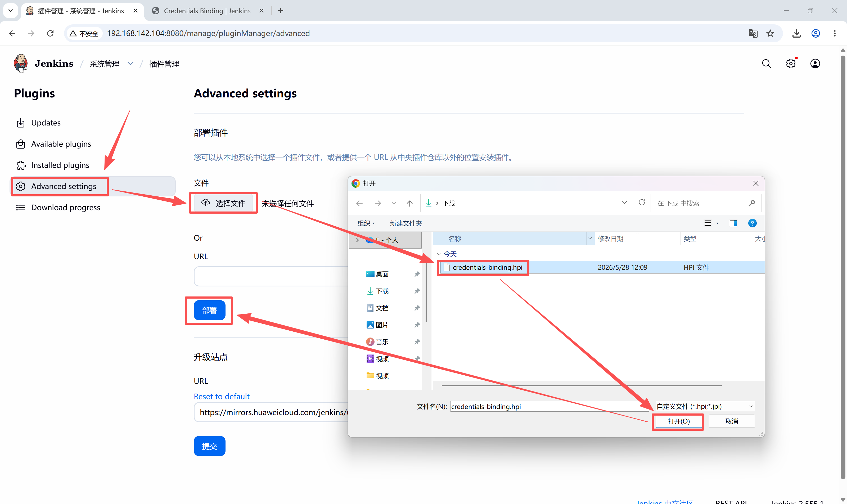
Task: Go back in the file dialog
Action: pos(359,203)
